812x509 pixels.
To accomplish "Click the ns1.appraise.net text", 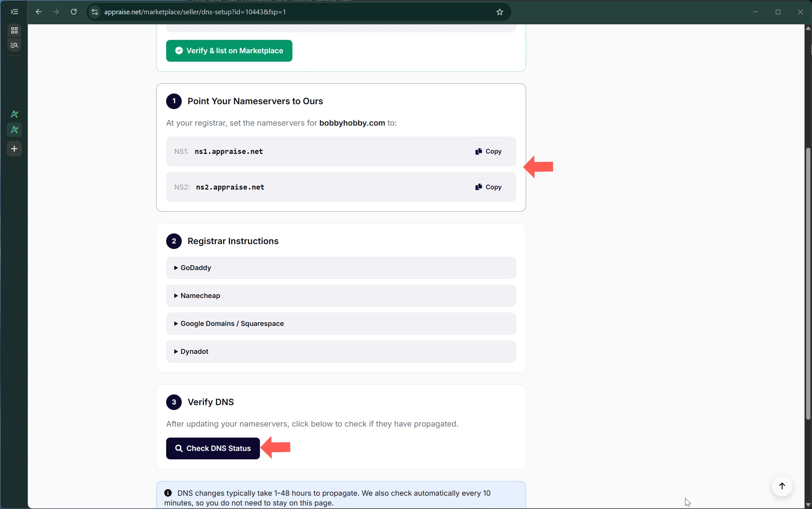I will 229,152.
